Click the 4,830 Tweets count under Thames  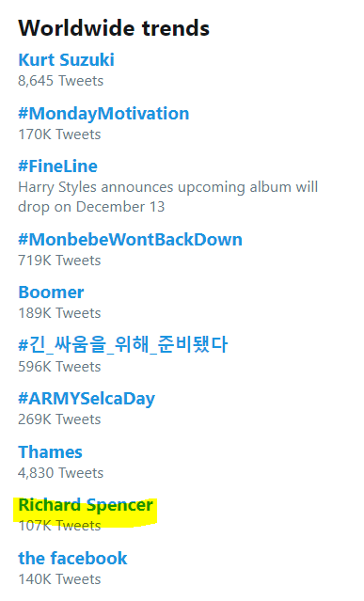pos(60,473)
